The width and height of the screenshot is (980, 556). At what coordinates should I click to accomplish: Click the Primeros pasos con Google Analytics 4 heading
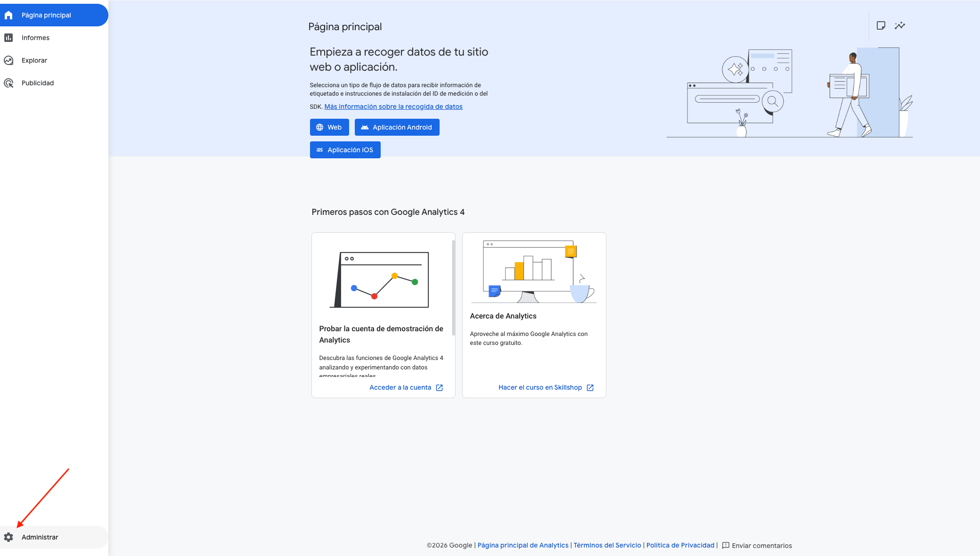388,212
